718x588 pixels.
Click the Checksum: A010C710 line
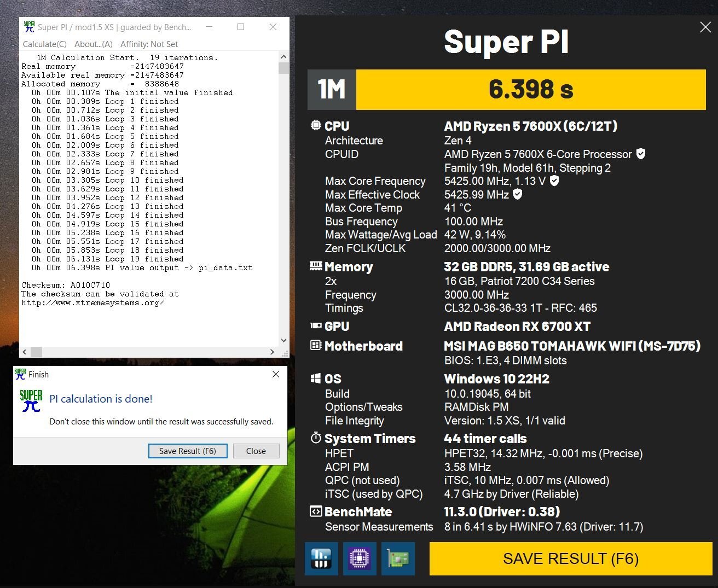66,285
